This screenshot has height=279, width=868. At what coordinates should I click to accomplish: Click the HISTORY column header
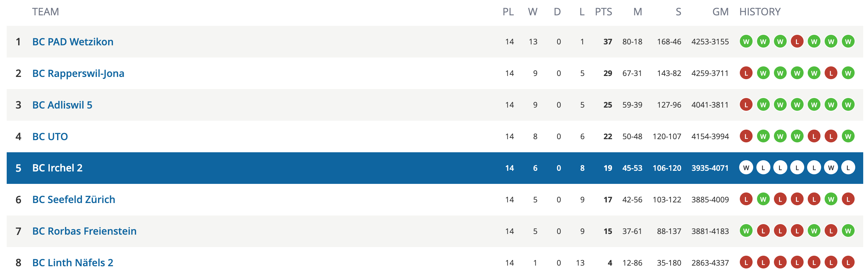click(x=760, y=12)
